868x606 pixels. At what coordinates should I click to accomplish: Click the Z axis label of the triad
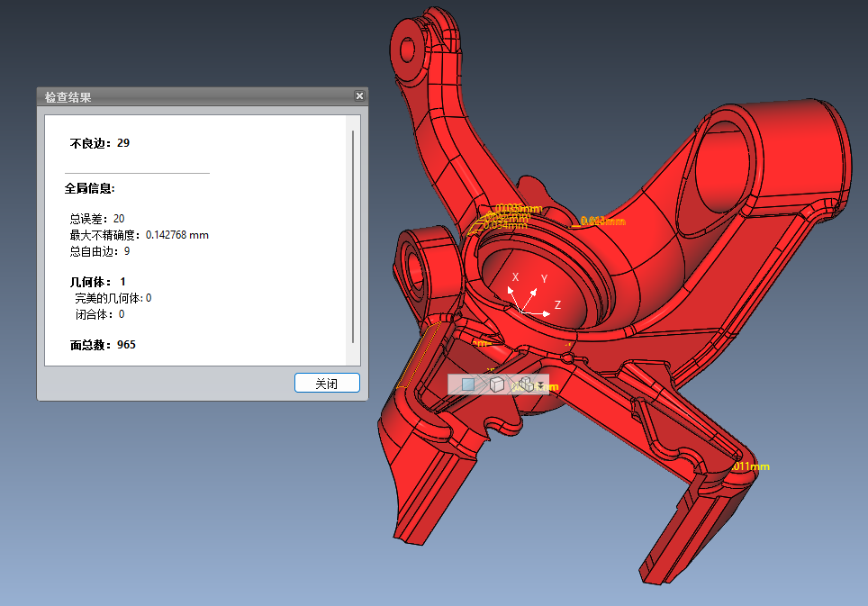557,305
